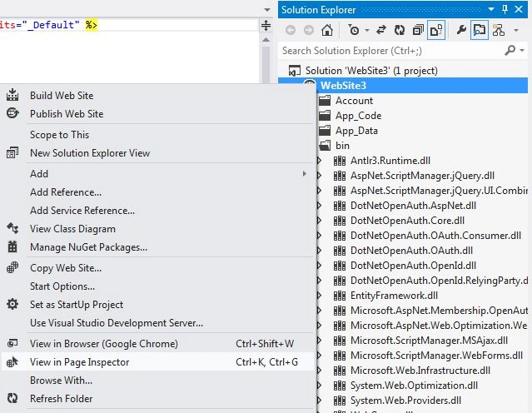Click the Refresh icon in Solution Explorer toolbar
532x413 pixels.
[x=400, y=31]
